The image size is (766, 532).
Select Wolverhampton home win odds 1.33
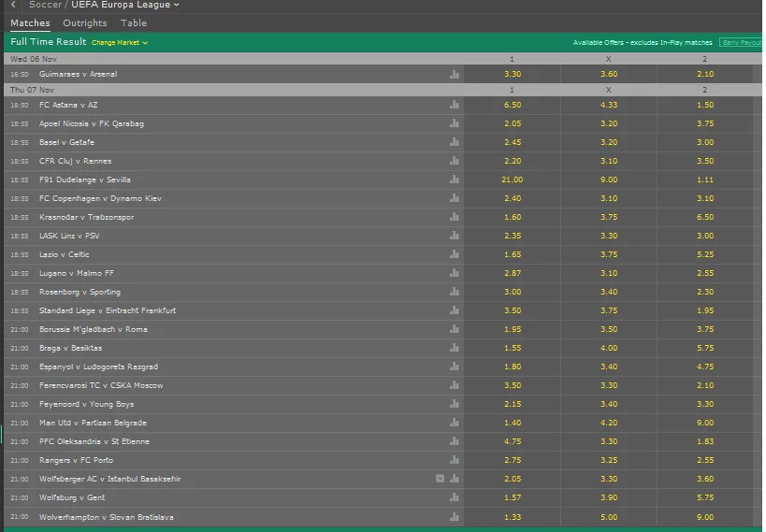(x=512, y=517)
